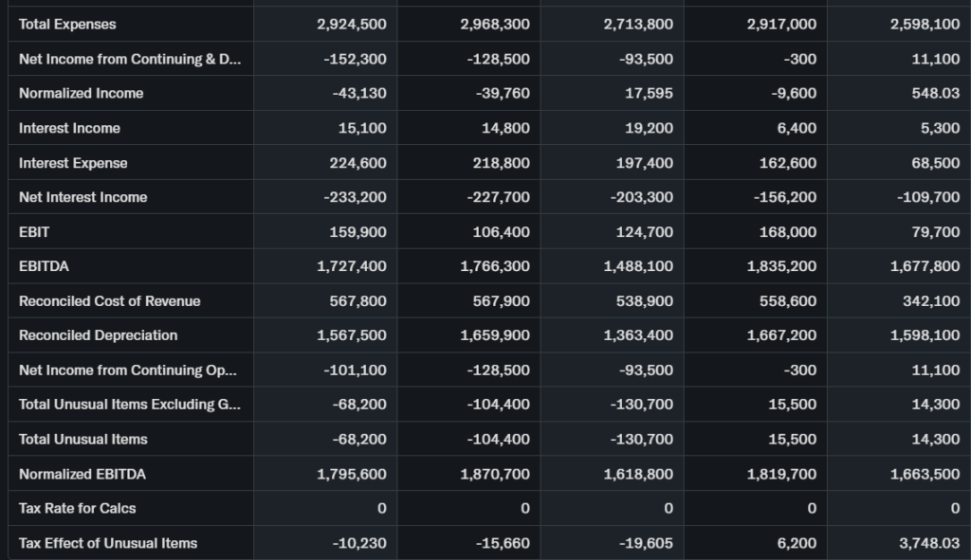Viewport: 971px width, 560px height.
Task: Select the EBIT cell showing 106,400
Action: pos(501,231)
